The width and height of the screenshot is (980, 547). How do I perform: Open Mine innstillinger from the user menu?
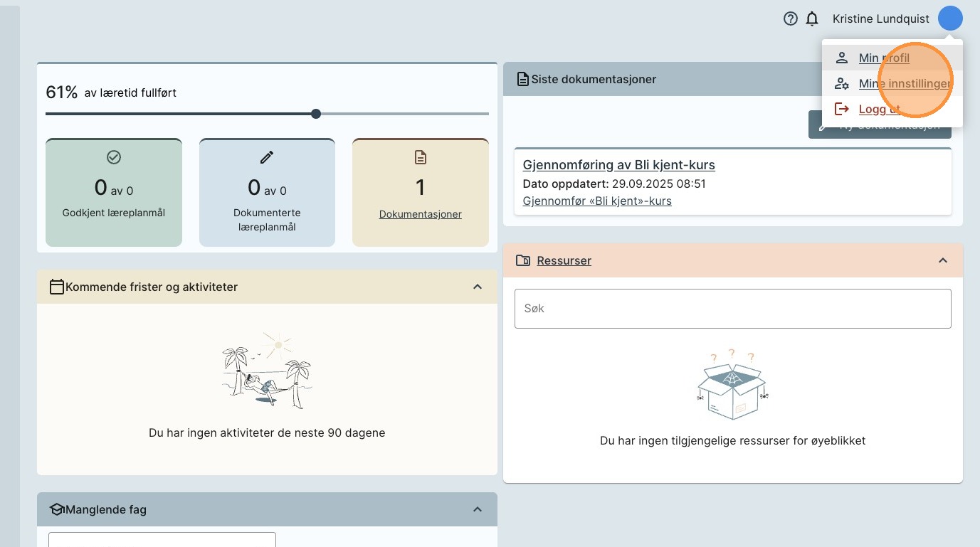coord(905,84)
